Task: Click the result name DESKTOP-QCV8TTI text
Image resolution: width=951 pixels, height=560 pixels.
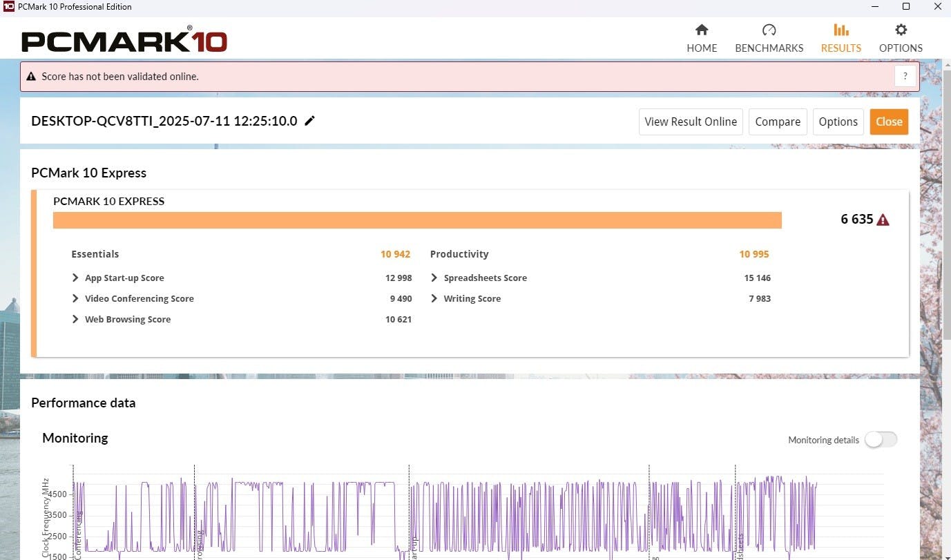Action: pos(164,121)
